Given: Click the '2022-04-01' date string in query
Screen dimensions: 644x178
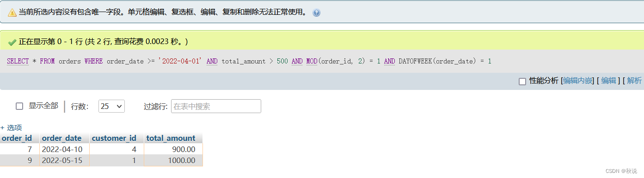Looking at the screenshot, I should tap(180, 61).
